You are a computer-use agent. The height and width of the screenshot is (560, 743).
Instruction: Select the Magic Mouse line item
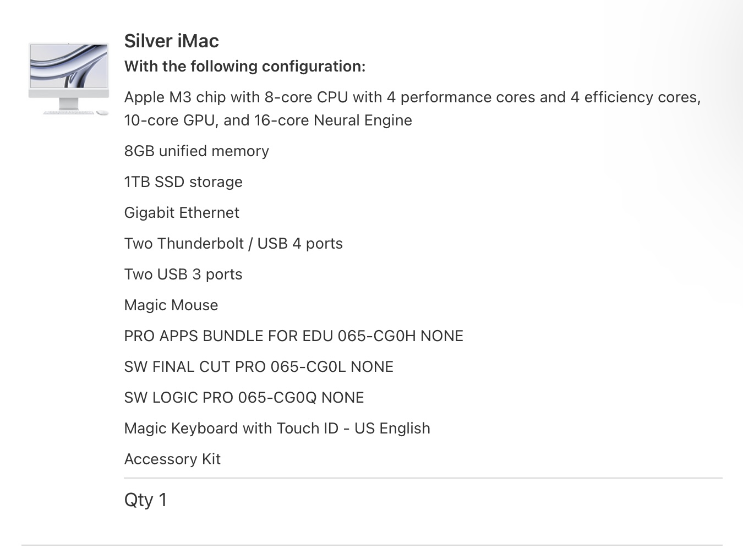(171, 305)
